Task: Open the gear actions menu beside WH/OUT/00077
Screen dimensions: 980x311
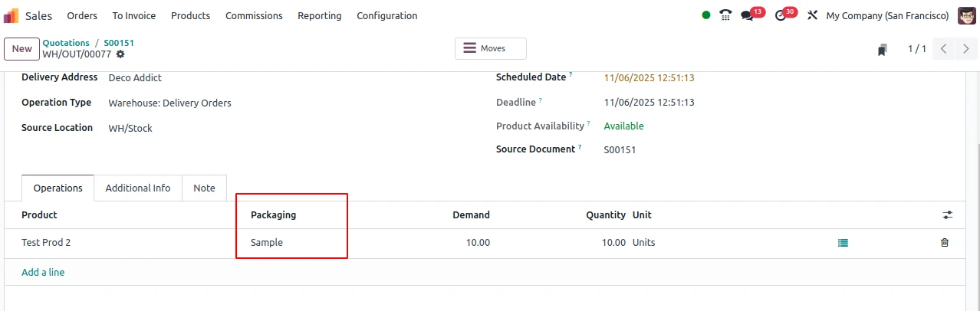Action: pos(120,54)
